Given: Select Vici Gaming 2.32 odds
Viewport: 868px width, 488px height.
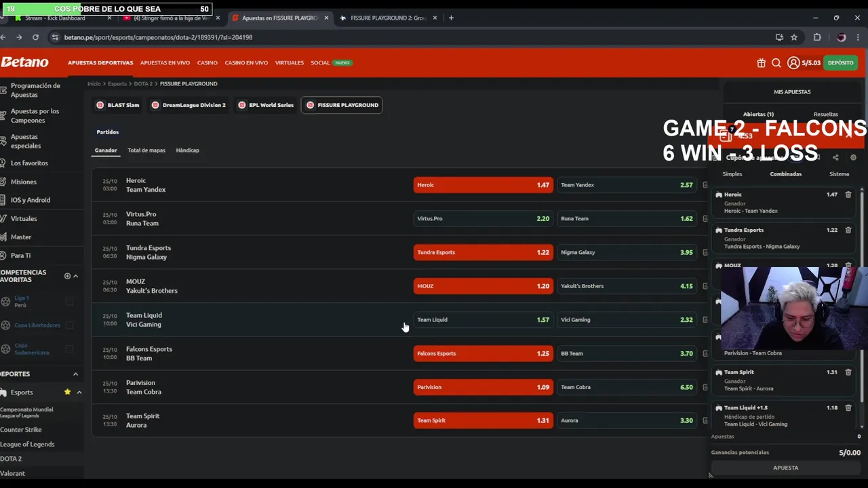Looking at the screenshot, I should [x=627, y=319].
